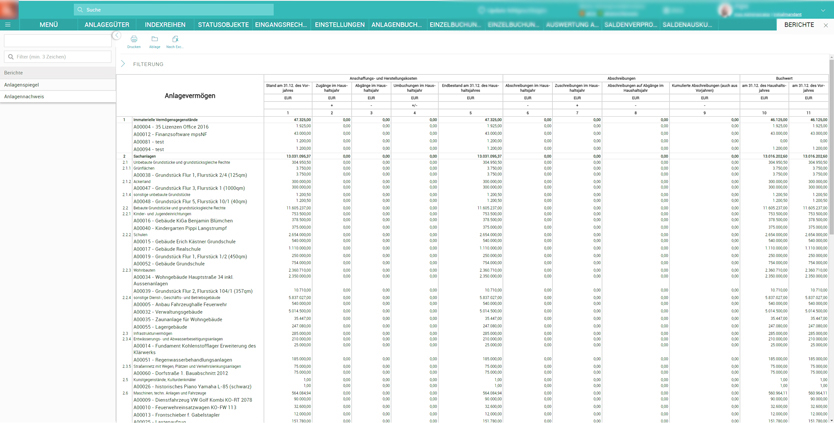Screen dimensions: 834x423
Task: Expand the Filterung section
Action: (124, 64)
